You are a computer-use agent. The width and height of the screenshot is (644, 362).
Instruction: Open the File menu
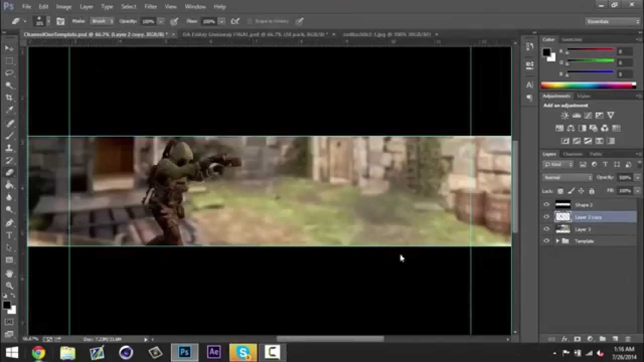coord(27,7)
